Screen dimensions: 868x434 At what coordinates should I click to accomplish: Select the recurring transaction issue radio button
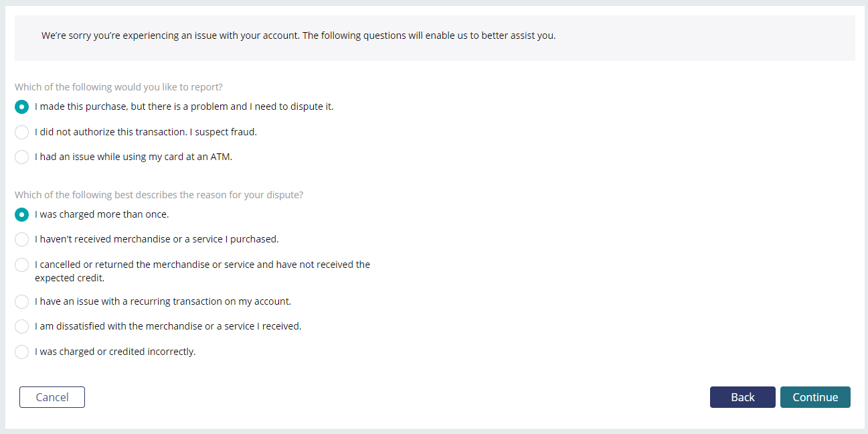click(21, 301)
